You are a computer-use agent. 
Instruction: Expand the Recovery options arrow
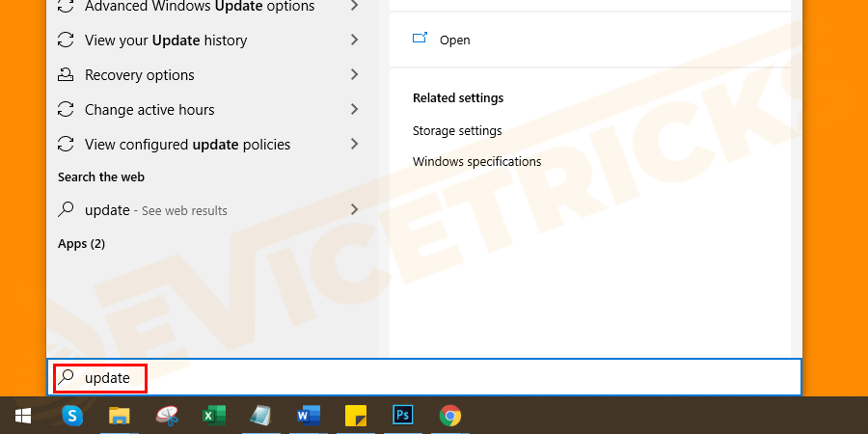[x=355, y=74]
